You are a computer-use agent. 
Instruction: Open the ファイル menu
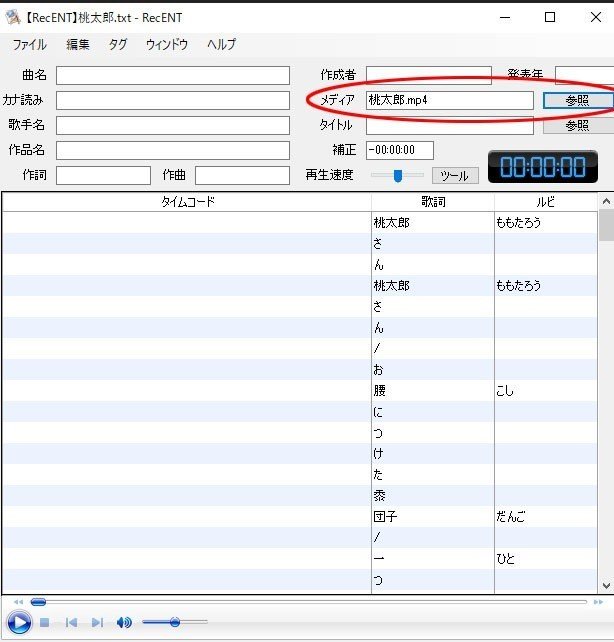click(29, 44)
